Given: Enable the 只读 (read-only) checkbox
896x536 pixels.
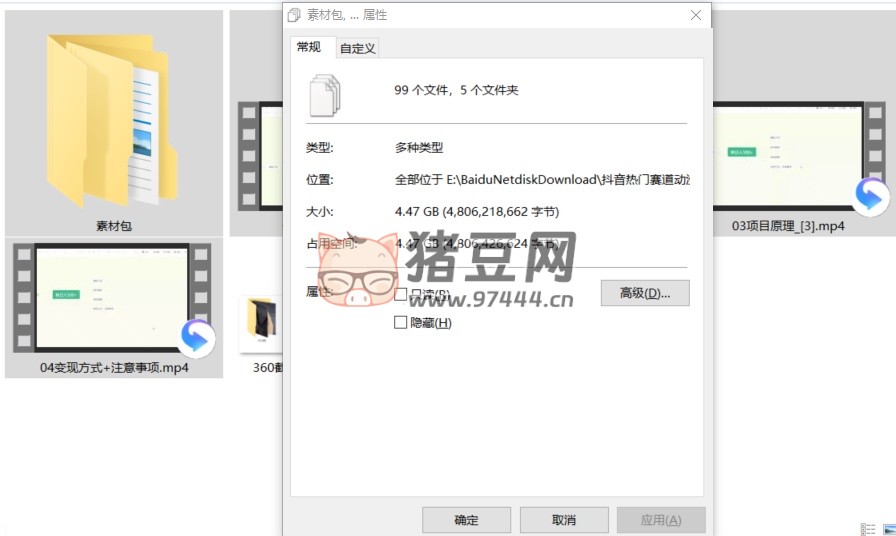Looking at the screenshot, I should (401, 294).
